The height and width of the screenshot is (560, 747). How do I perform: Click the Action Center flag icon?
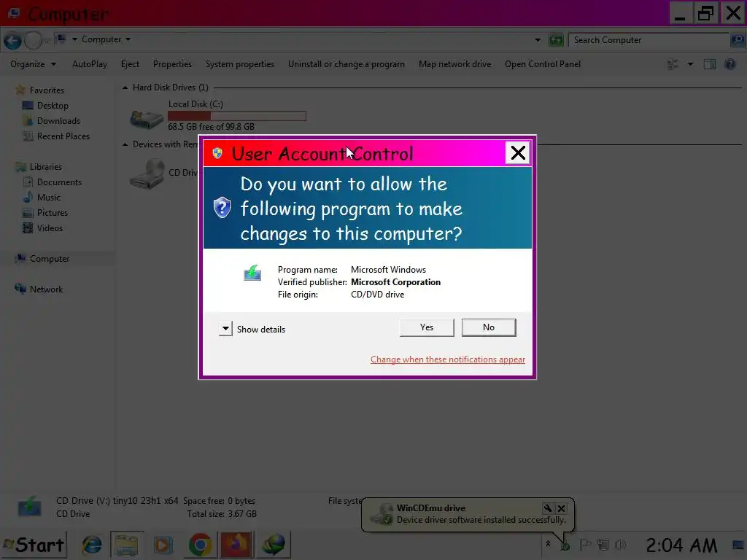(585, 544)
